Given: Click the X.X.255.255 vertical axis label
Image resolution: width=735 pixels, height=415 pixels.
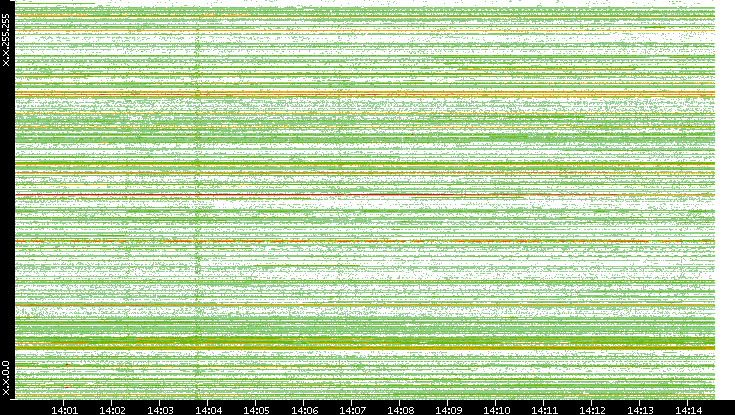Looking at the screenshot, I should [6, 42].
